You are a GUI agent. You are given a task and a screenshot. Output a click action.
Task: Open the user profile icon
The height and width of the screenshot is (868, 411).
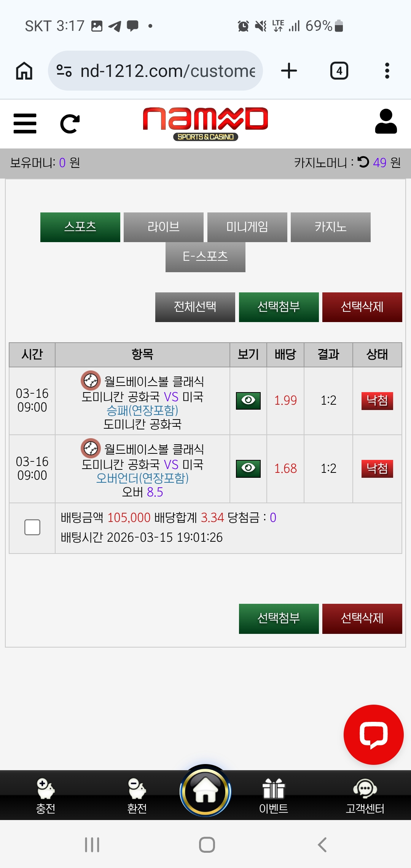pos(386,121)
